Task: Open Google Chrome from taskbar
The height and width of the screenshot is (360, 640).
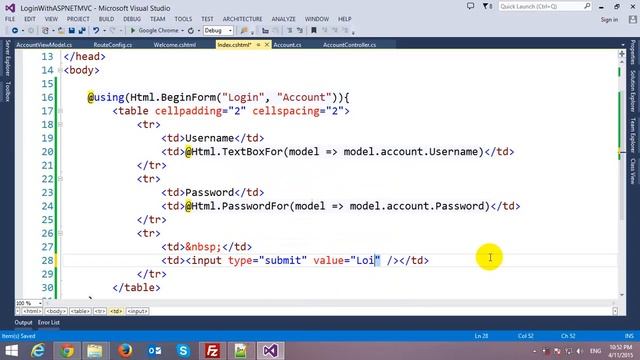Action: [67, 351]
